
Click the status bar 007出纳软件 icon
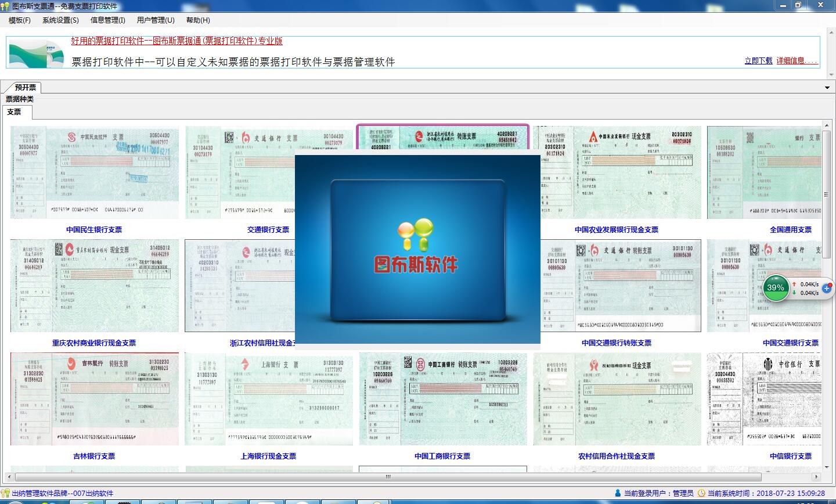pyautogui.click(x=5, y=494)
